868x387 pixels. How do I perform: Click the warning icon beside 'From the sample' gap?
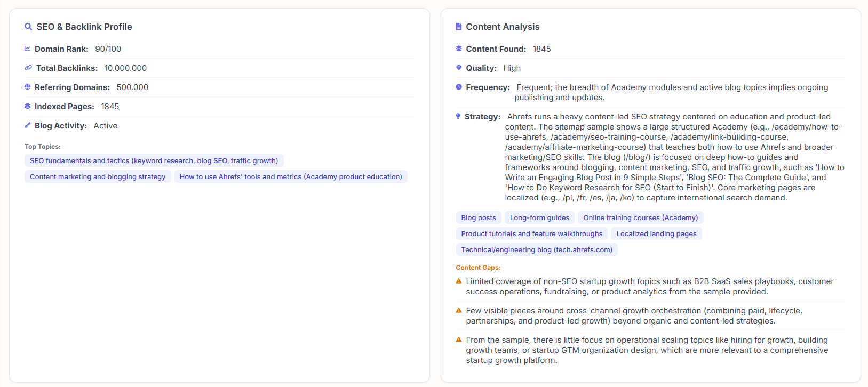[459, 340]
